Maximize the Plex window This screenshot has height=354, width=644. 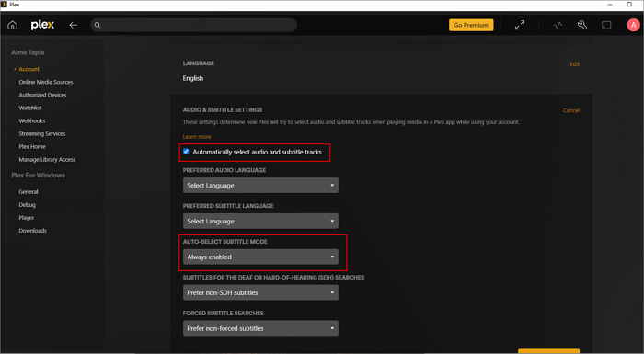pos(629,5)
